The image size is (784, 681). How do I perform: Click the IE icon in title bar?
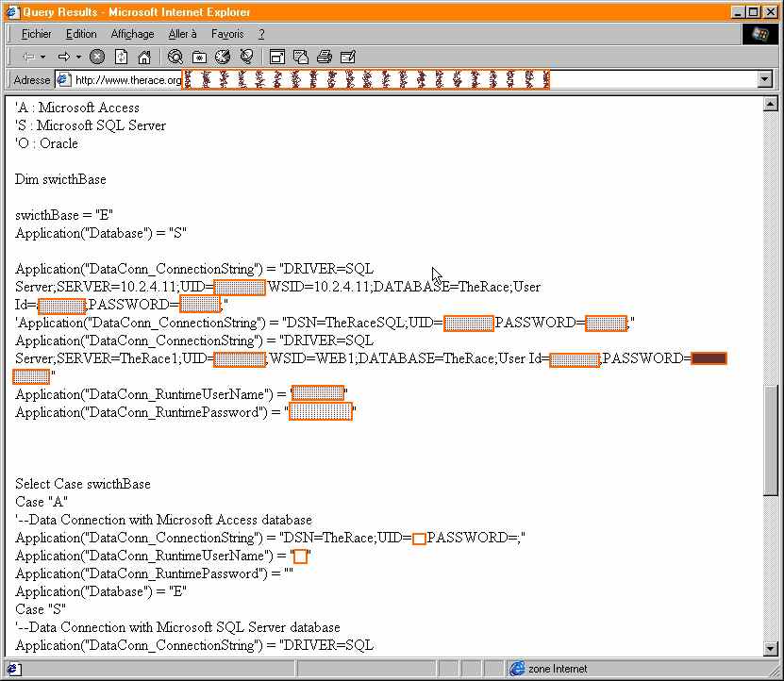12,11
